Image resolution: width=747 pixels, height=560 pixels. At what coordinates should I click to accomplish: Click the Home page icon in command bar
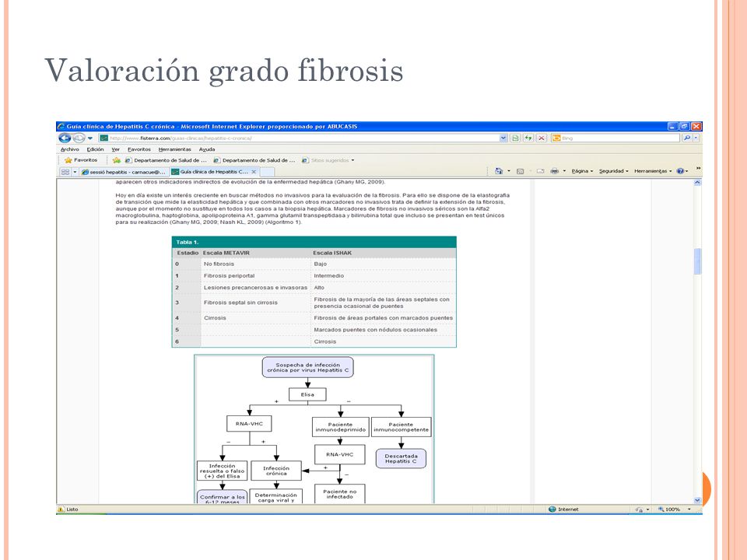(x=499, y=171)
